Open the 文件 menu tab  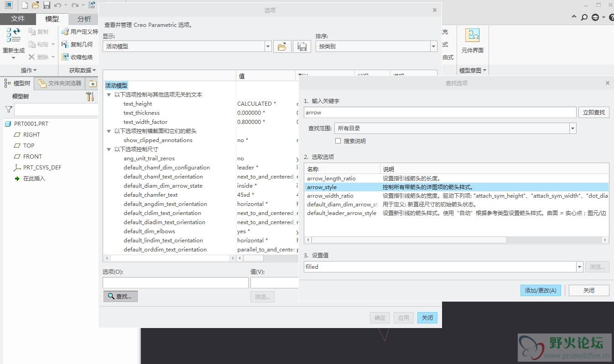[x=17, y=19]
